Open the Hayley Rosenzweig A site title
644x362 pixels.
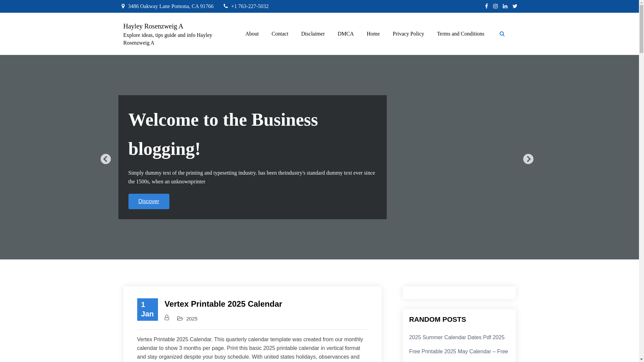click(x=153, y=26)
